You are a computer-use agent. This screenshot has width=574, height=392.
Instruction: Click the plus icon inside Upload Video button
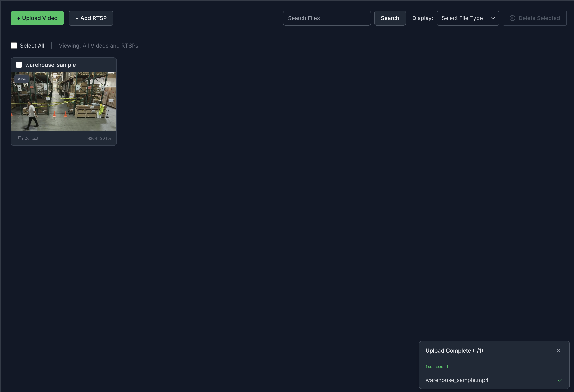(18, 18)
